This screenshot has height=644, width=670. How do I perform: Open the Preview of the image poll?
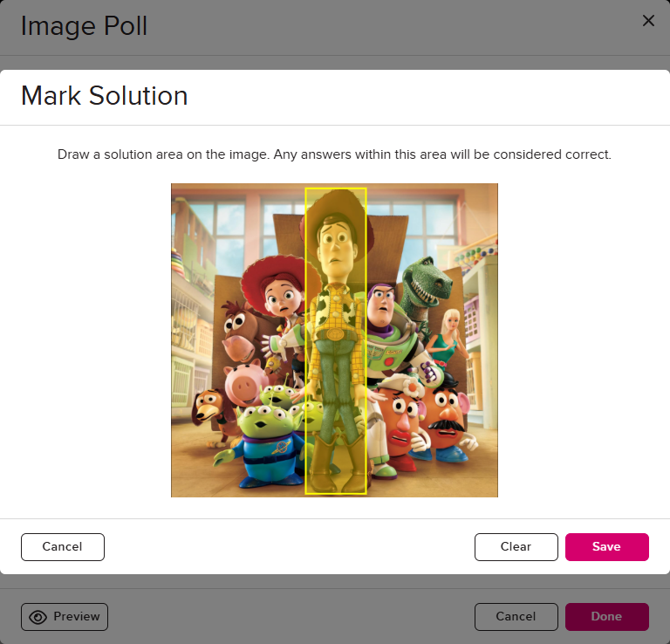point(65,617)
